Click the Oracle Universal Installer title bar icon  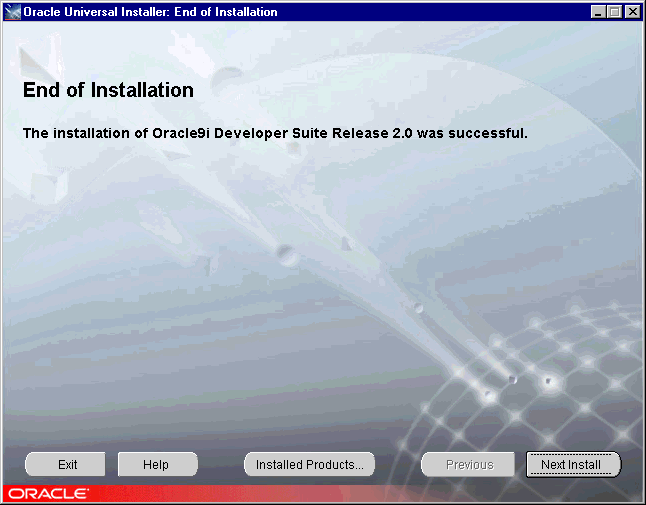pyautogui.click(x=12, y=12)
